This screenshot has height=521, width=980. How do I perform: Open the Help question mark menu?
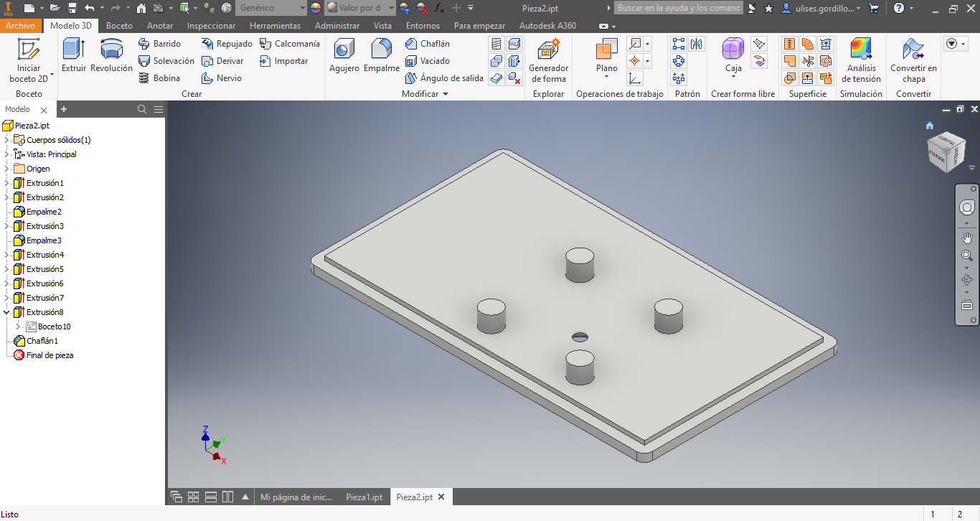[x=899, y=8]
